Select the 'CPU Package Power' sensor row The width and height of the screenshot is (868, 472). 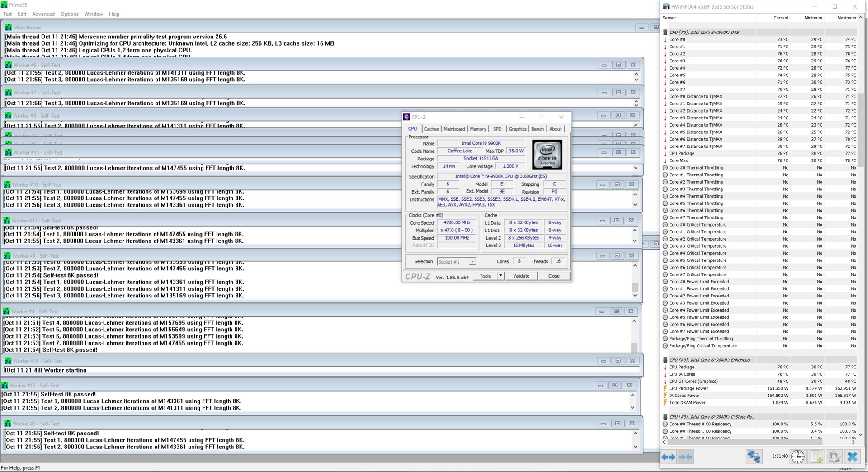pyautogui.click(x=759, y=388)
